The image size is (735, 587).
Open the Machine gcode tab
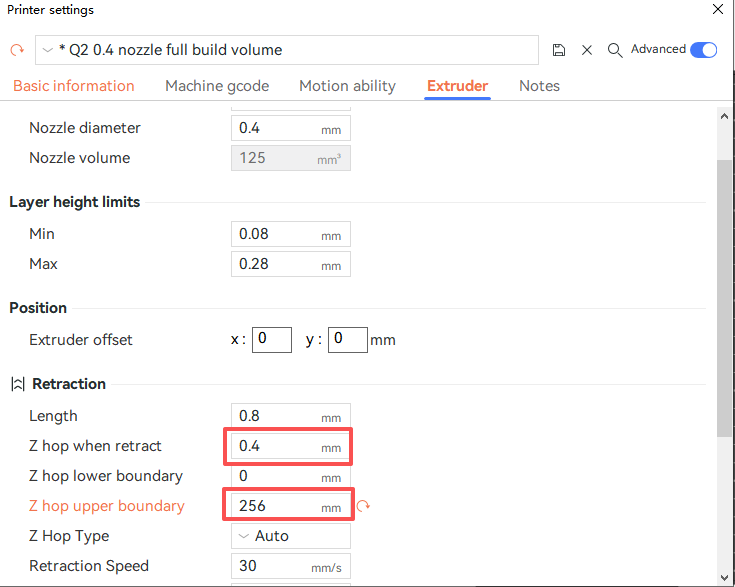click(217, 86)
